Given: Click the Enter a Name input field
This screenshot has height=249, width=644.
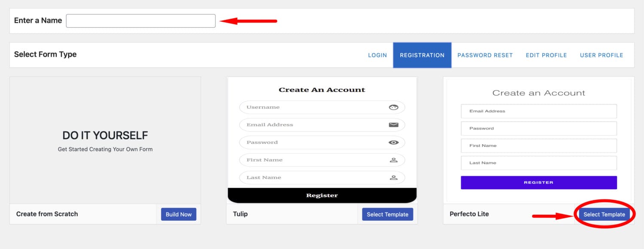Looking at the screenshot, I should (141, 21).
